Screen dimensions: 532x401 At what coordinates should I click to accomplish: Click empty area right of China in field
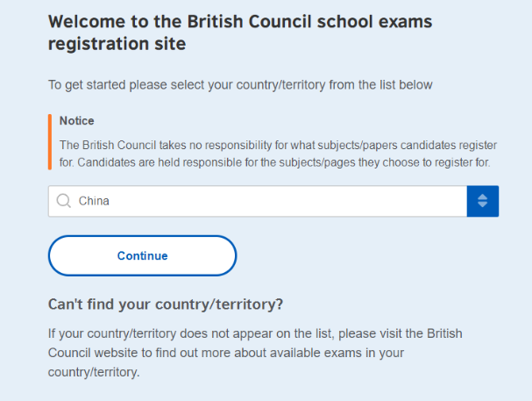tap(288, 201)
